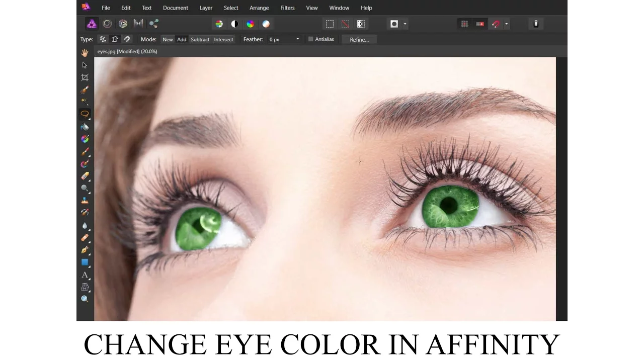Open the Assistant options icon
644x362 pixels.
pos(536,24)
